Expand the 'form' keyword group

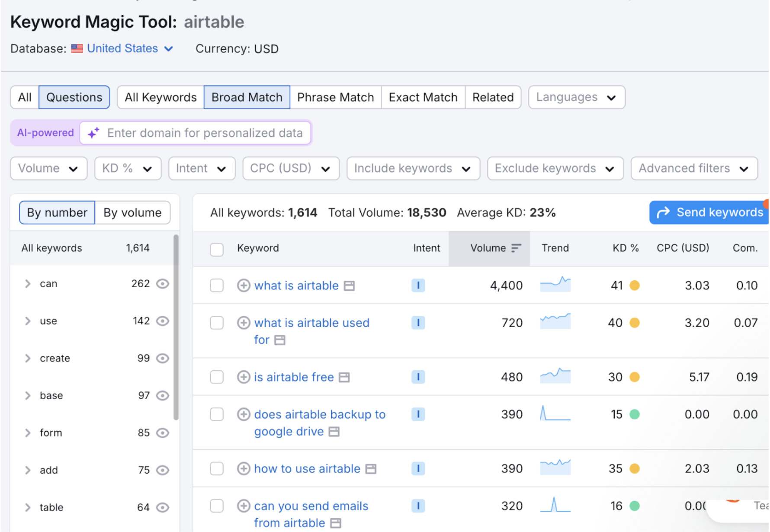(28, 433)
